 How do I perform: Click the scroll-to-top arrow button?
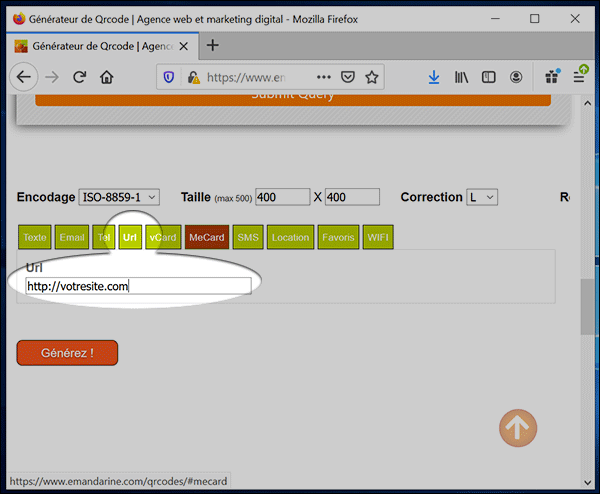(x=518, y=428)
